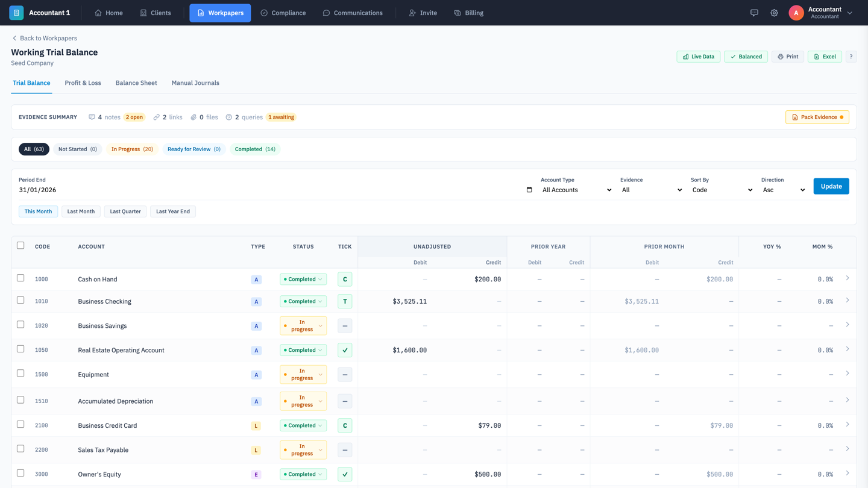Click the notes icon in Evidence Summary
This screenshot has height=488, width=868.
(92, 117)
